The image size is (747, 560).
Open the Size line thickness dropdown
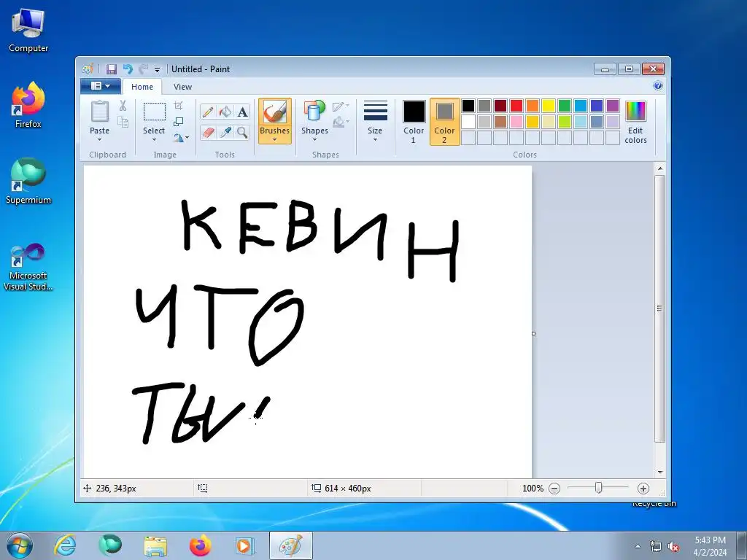375,122
